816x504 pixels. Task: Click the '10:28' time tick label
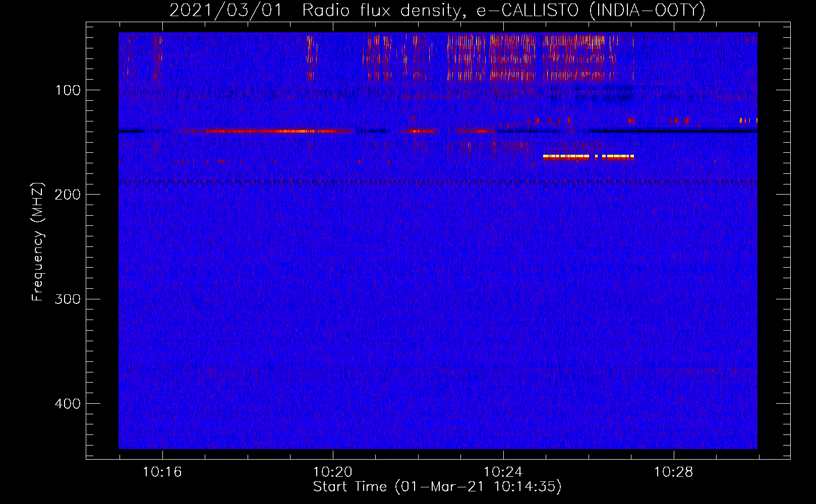[674, 472]
